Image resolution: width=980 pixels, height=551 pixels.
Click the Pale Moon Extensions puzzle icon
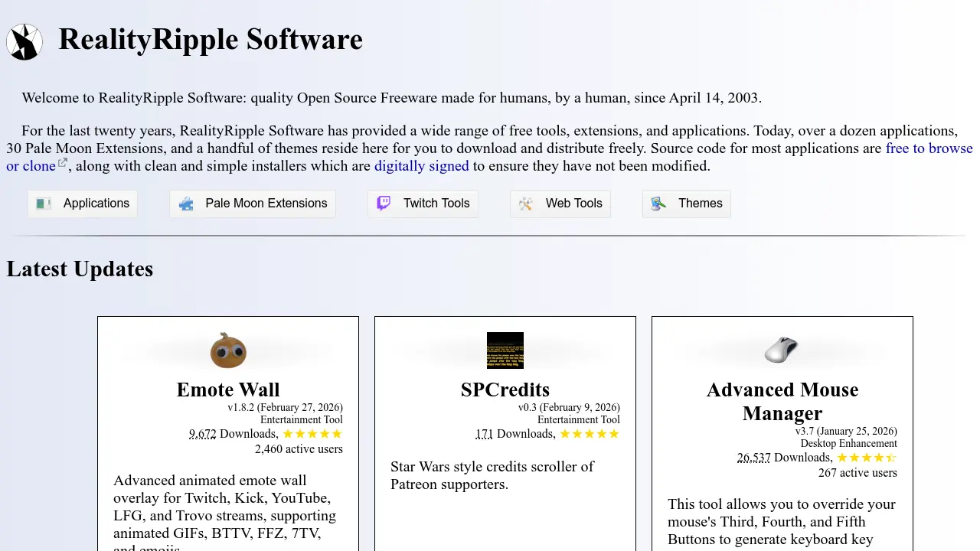pos(186,204)
